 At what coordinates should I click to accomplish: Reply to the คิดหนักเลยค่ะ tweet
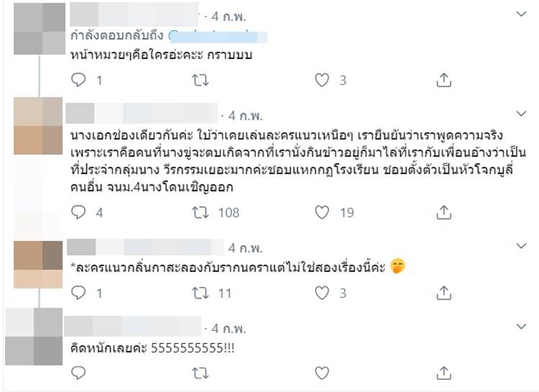[x=79, y=373]
